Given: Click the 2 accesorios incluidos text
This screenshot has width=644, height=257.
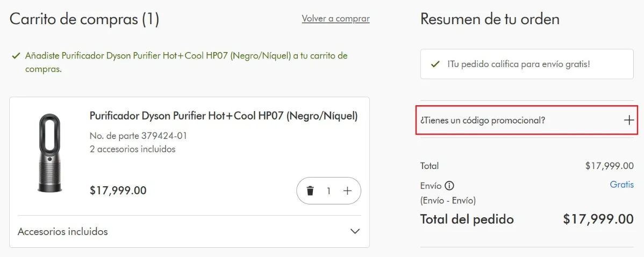Looking at the screenshot, I should point(132,149).
